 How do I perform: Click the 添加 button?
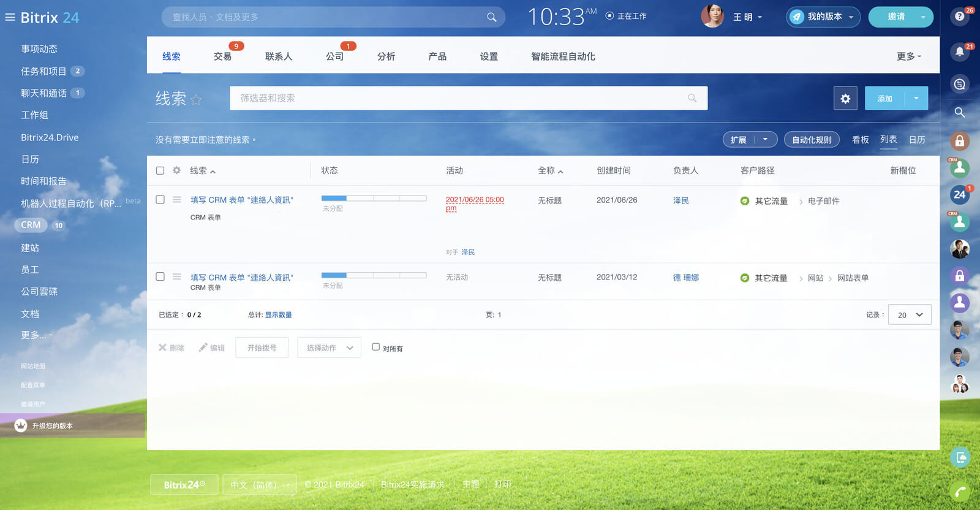pyautogui.click(x=885, y=98)
